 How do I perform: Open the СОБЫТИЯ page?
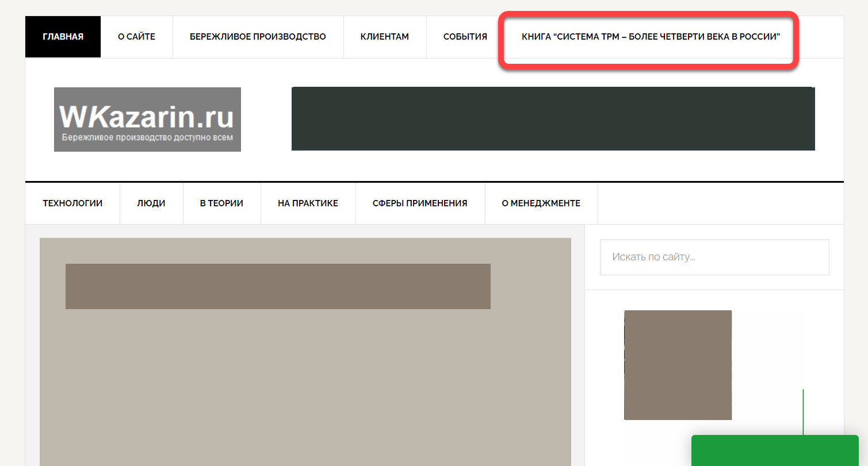click(464, 36)
